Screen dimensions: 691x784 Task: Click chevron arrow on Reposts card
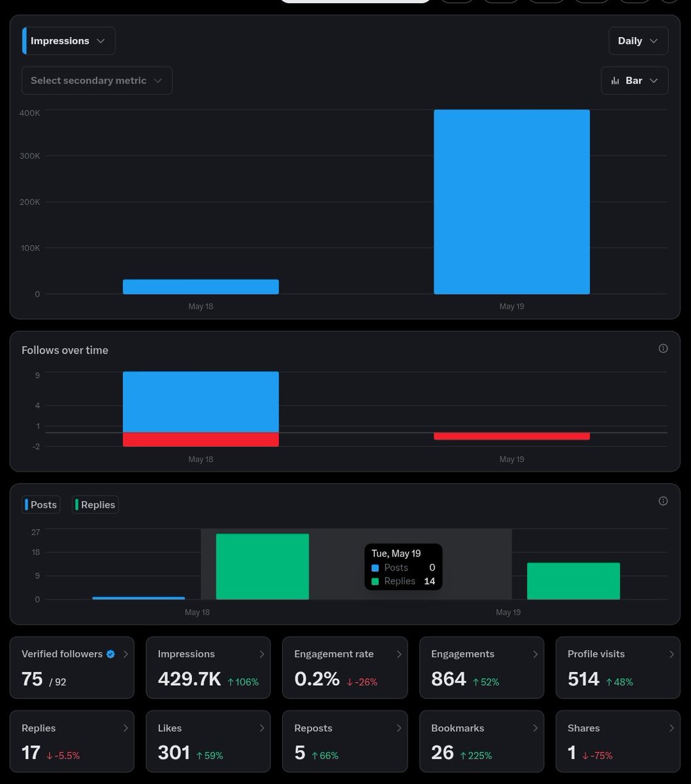pyautogui.click(x=398, y=728)
